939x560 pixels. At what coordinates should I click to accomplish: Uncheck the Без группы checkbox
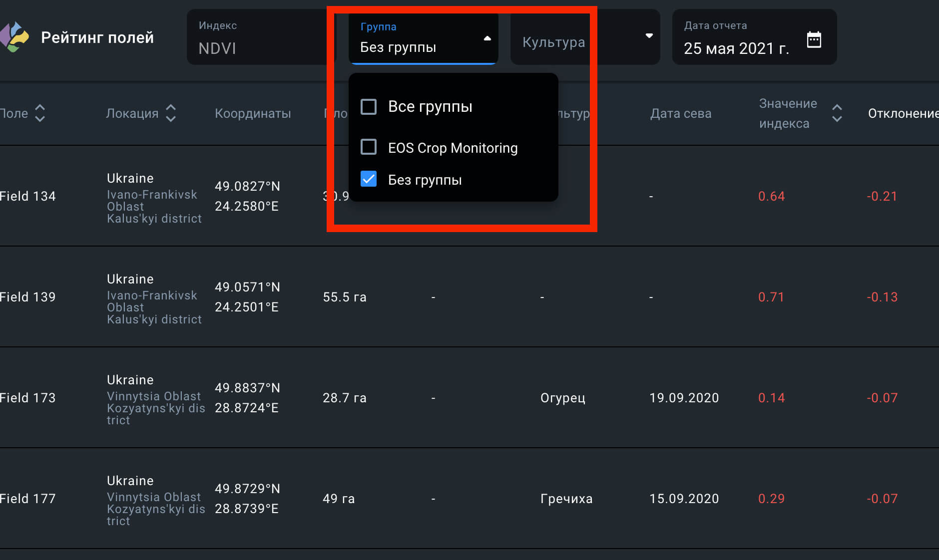pos(369,179)
